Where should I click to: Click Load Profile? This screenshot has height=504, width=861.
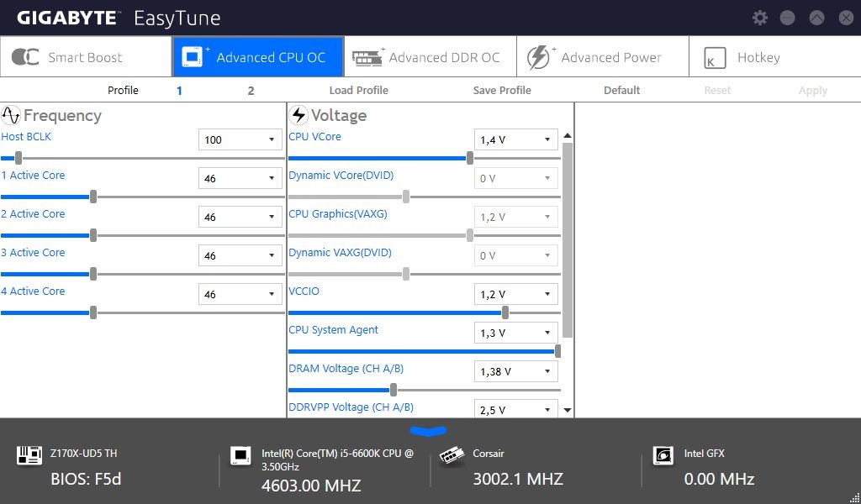(358, 91)
